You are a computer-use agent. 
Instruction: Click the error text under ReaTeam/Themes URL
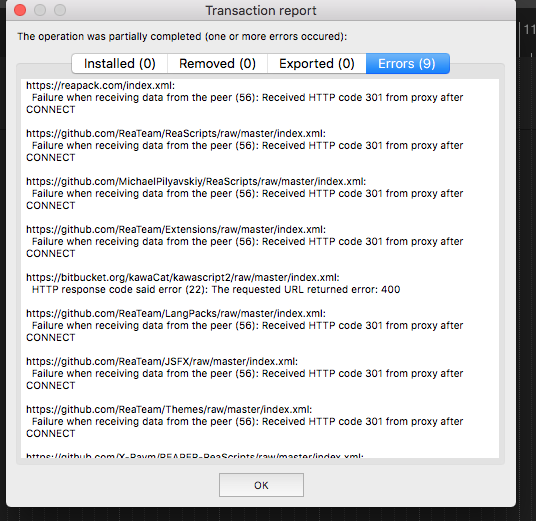coord(245,427)
